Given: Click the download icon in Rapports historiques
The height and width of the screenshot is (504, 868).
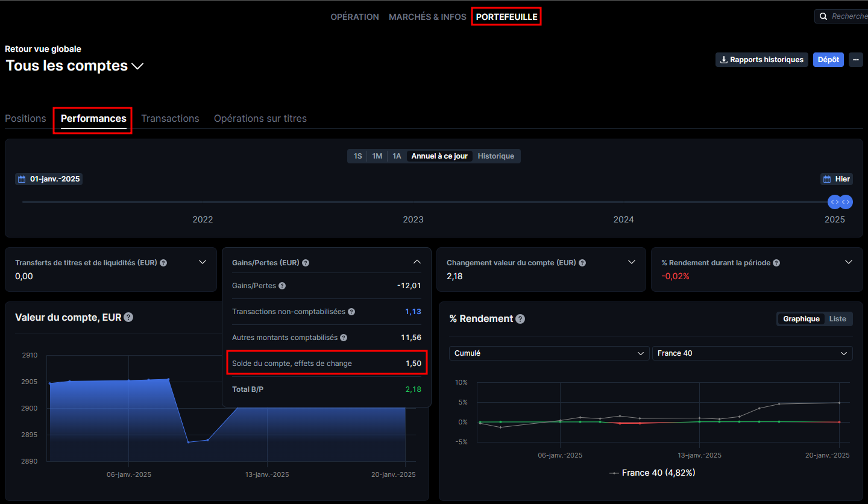Looking at the screenshot, I should [x=724, y=60].
